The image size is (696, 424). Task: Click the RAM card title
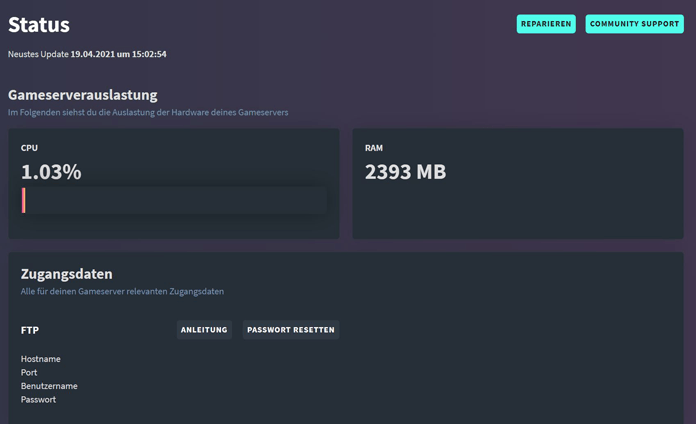point(374,148)
